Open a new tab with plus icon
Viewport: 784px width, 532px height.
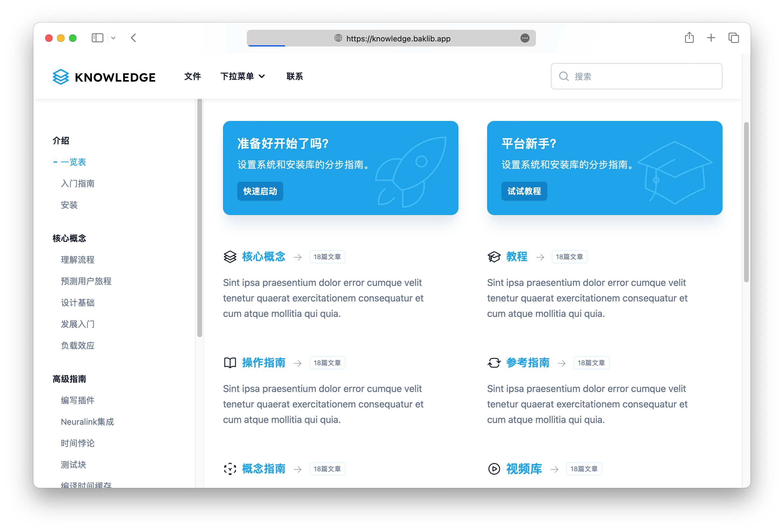tap(711, 38)
